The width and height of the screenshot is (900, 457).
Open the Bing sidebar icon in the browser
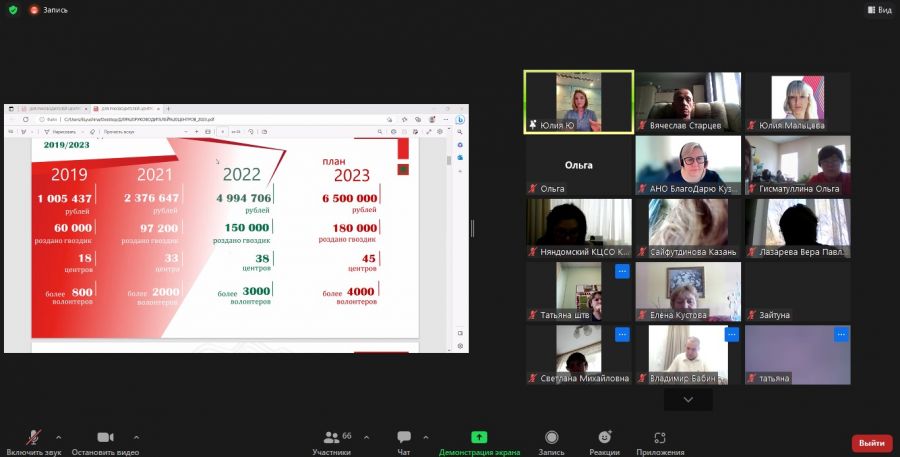(x=460, y=119)
